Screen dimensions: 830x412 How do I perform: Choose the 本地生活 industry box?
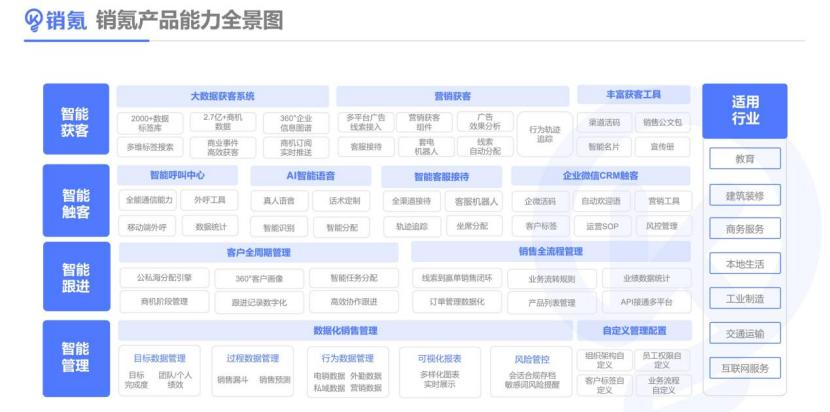(744, 263)
